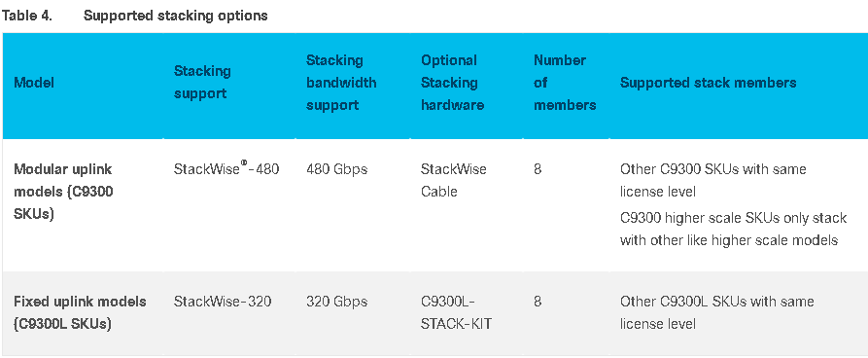This screenshot has width=868, height=358.
Task: Select the Stacking support column header
Action: 202,83
